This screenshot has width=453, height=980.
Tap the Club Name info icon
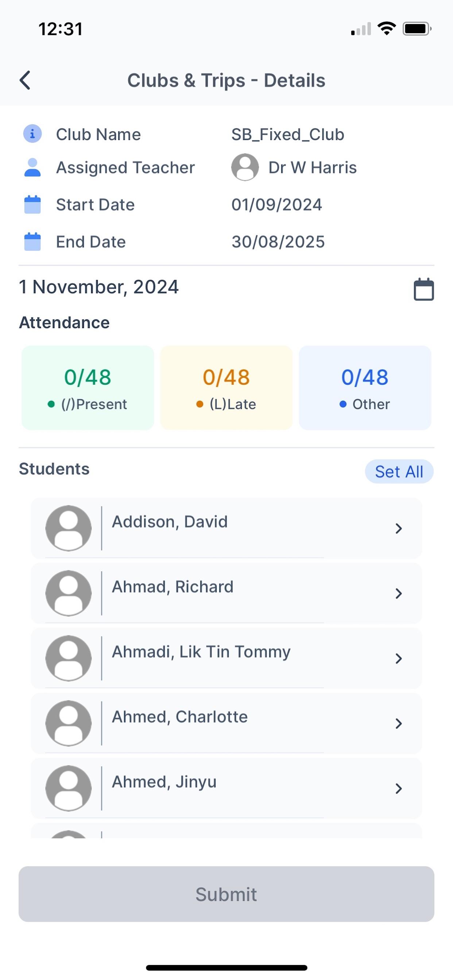(32, 134)
